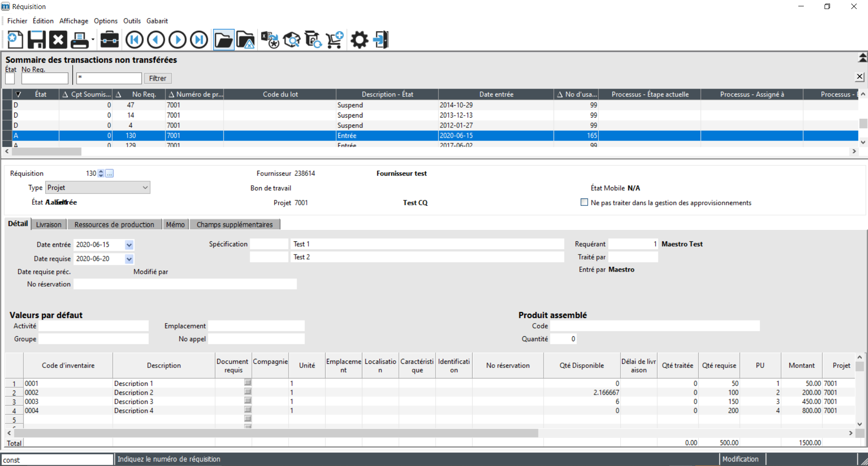Click the save floppy disk icon
Screen dimensions: 868x466
click(37, 40)
